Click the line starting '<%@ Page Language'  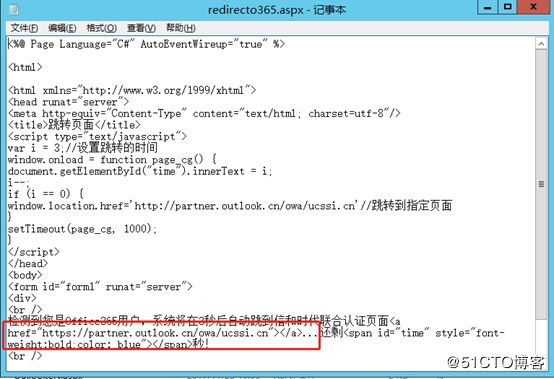point(146,44)
